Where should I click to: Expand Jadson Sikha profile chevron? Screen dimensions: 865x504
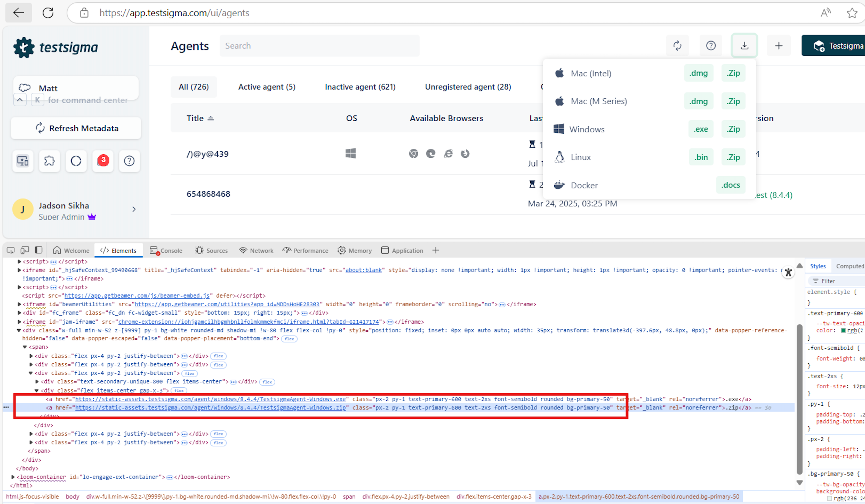coord(134,209)
